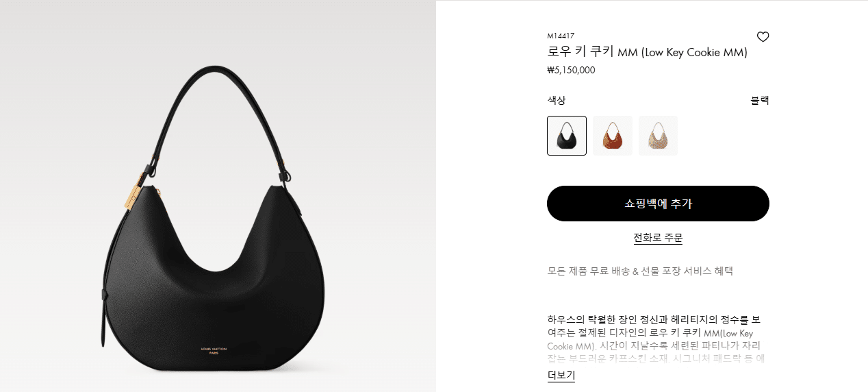Screen dimensions: 868x392
Task: Click the Low Key Cookie MM product title
Action: point(648,52)
